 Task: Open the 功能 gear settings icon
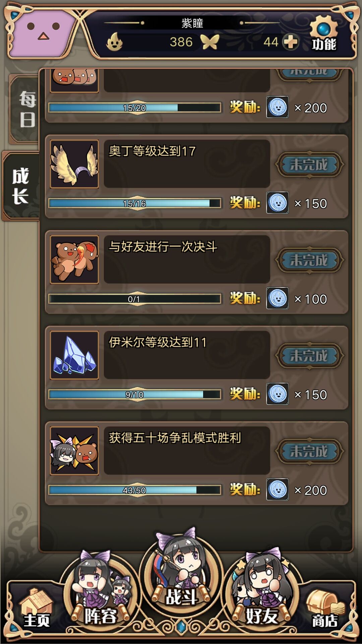(x=323, y=34)
